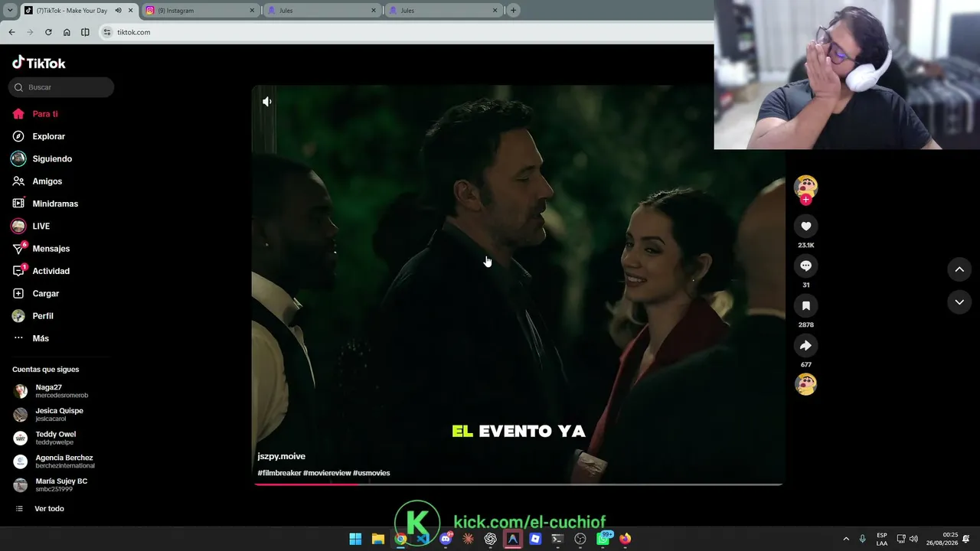Open Discord from the taskbar
The width and height of the screenshot is (980, 551).
click(446, 539)
